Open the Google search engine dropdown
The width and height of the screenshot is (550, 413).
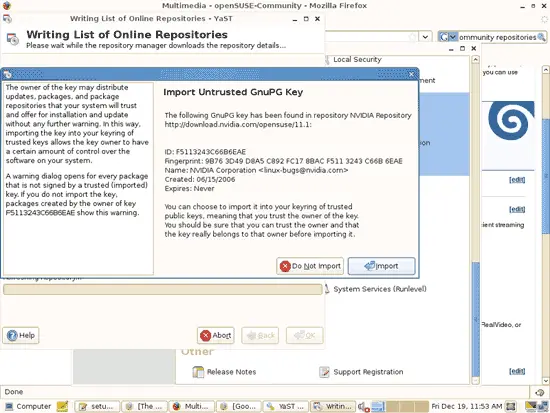point(448,37)
